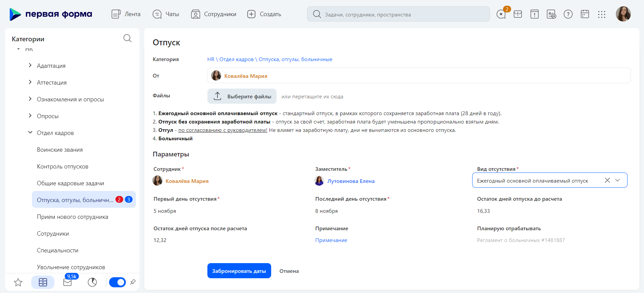Click the Отмена button
This screenshot has width=644, height=293.
point(289,271)
